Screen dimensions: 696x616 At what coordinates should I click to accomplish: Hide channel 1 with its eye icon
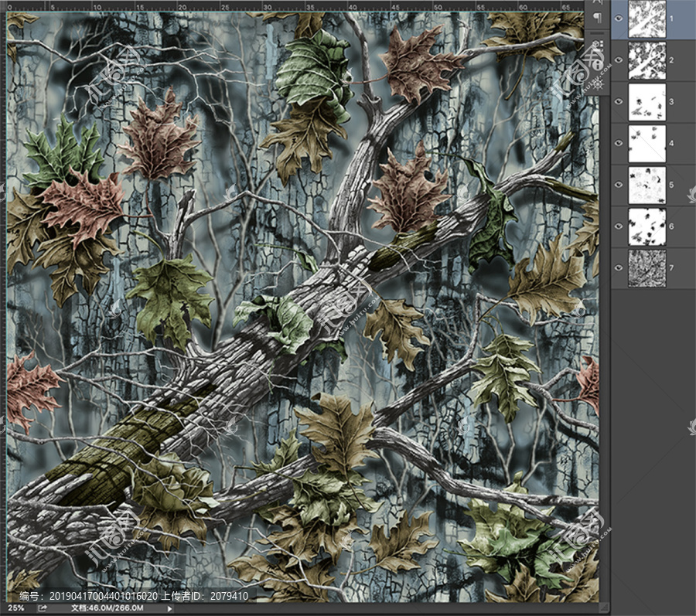619,19
